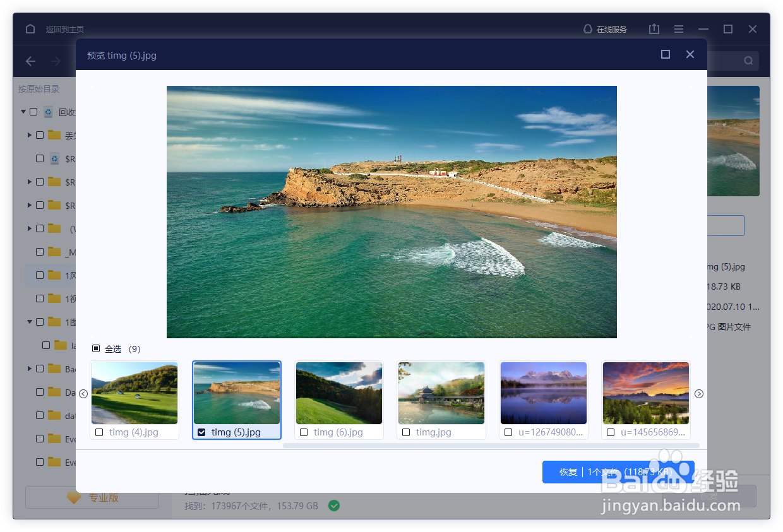Click the search magnifier icon
This screenshot has height=532, width=783.
point(748,61)
